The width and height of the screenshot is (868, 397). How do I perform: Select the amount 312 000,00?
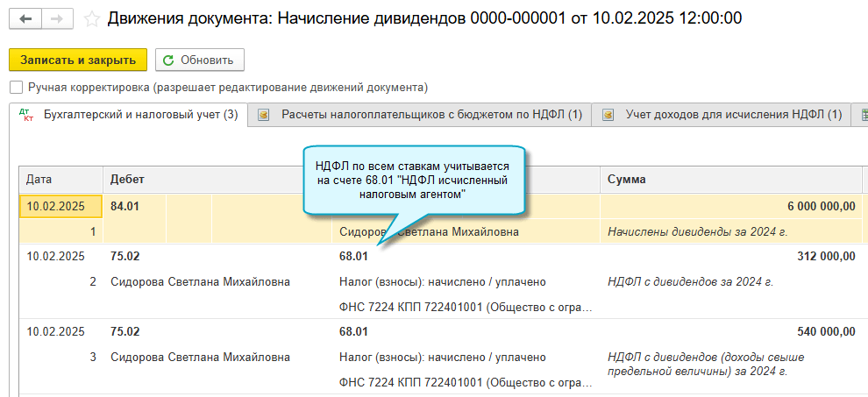tap(827, 257)
